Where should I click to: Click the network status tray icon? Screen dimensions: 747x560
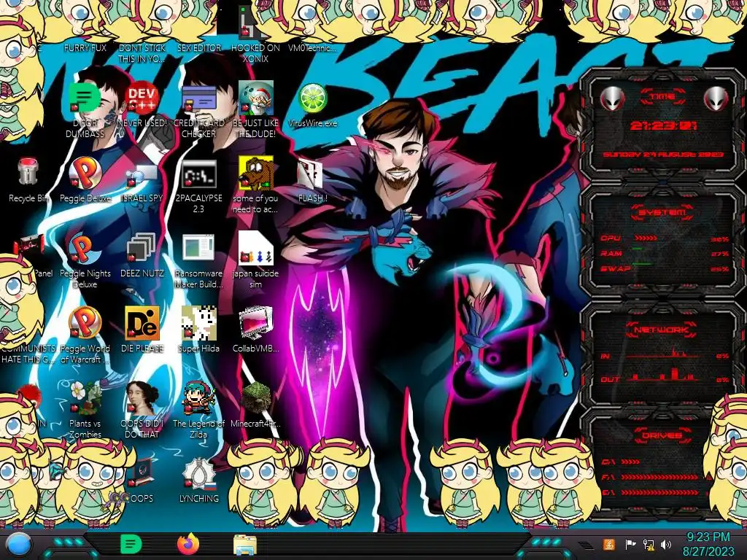[x=649, y=545]
